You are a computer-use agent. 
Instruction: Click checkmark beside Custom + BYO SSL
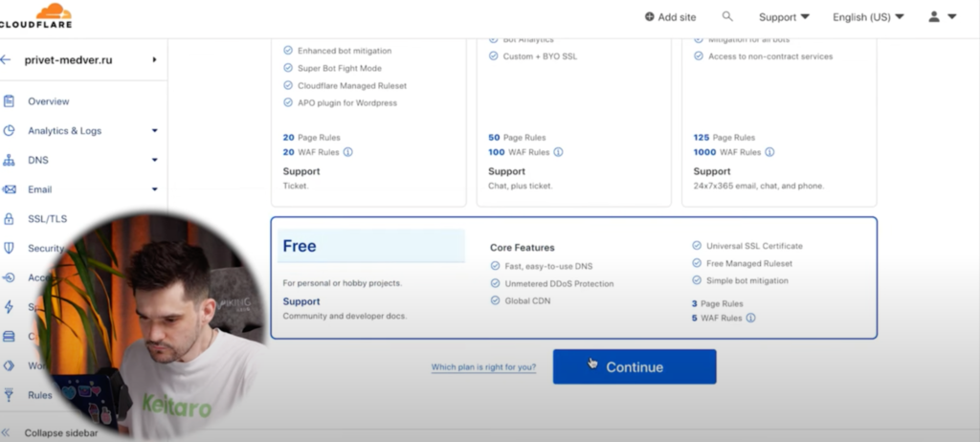click(x=493, y=55)
